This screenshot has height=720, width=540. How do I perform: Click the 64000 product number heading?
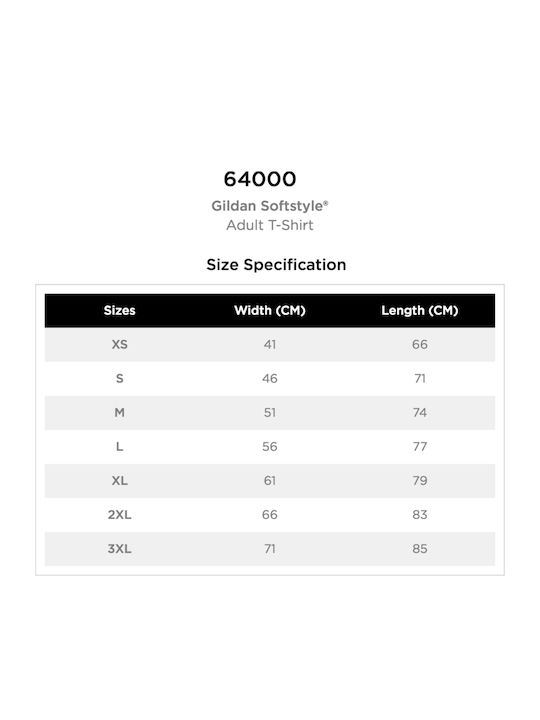click(x=260, y=179)
